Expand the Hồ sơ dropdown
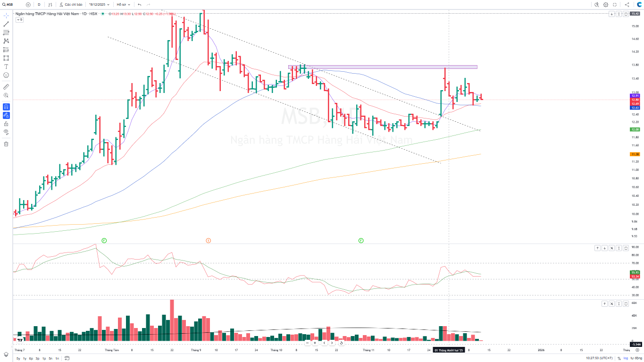 coord(123,4)
